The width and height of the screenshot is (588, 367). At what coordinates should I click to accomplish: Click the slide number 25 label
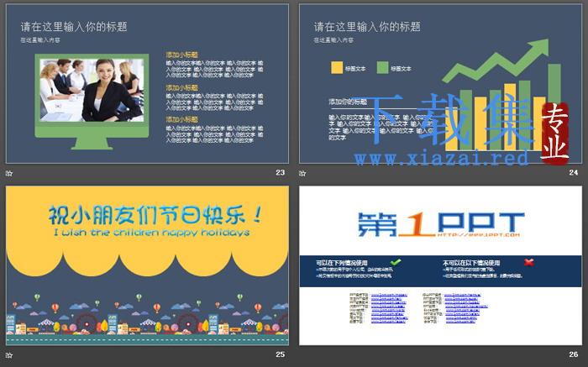[280, 354]
